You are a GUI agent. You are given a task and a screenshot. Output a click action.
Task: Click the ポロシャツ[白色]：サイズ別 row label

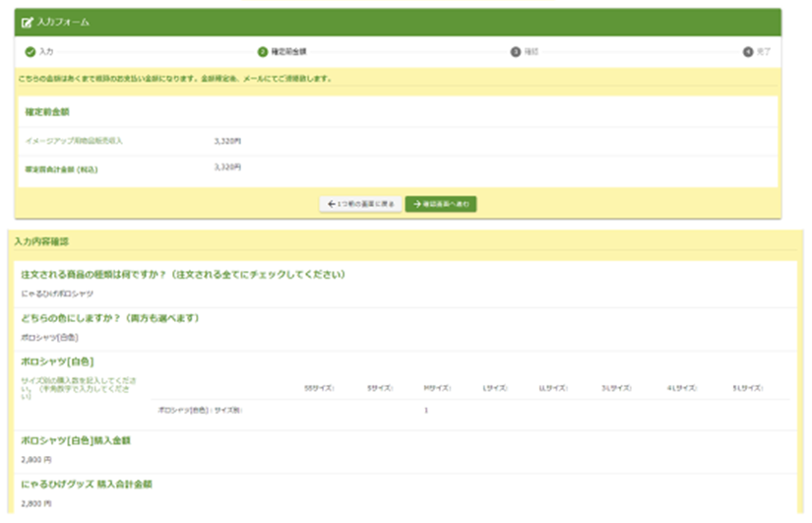[x=200, y=411]
